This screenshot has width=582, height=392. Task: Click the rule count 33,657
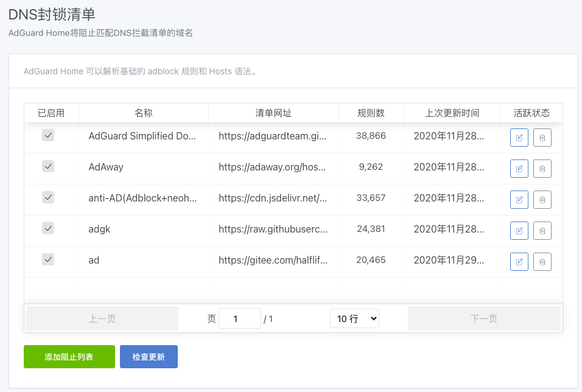click(371, 198)
